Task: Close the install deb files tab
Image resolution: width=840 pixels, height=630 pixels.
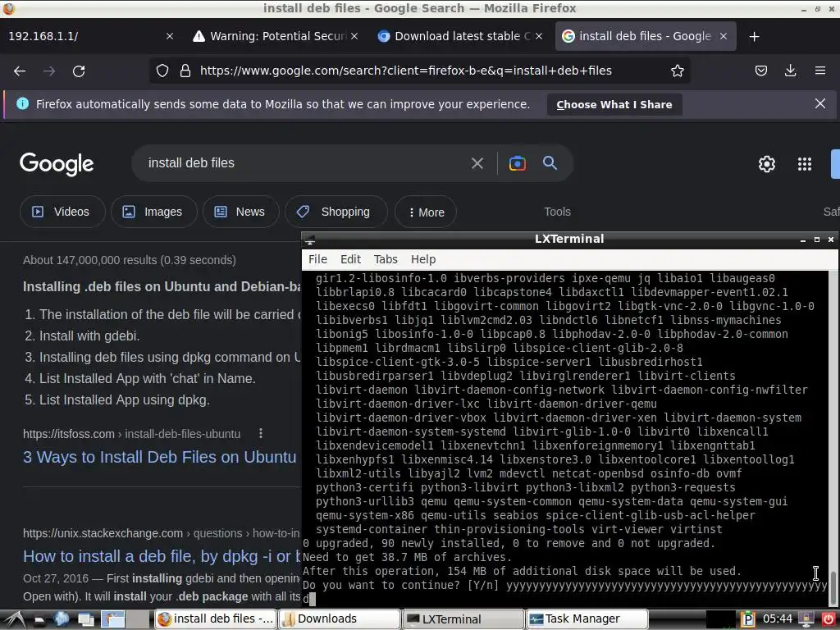Action: (724, 36)
